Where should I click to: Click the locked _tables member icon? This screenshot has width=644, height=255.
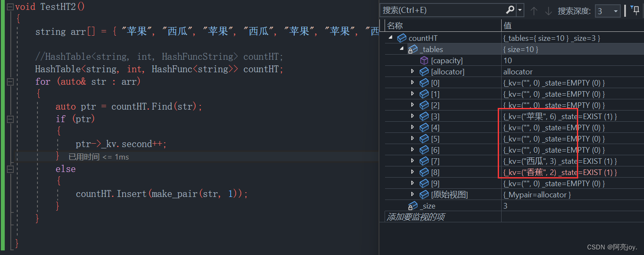413,49
